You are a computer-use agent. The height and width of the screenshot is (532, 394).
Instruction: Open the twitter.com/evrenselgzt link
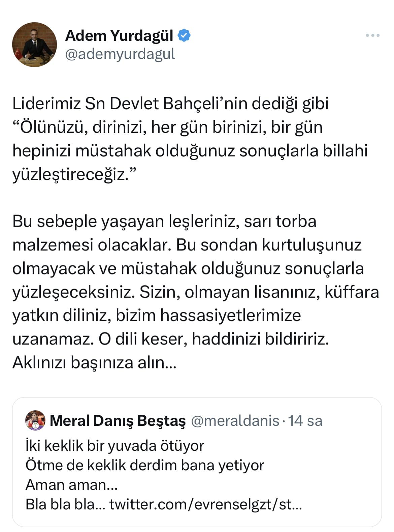pyautogui.click(x=205, y=505)
